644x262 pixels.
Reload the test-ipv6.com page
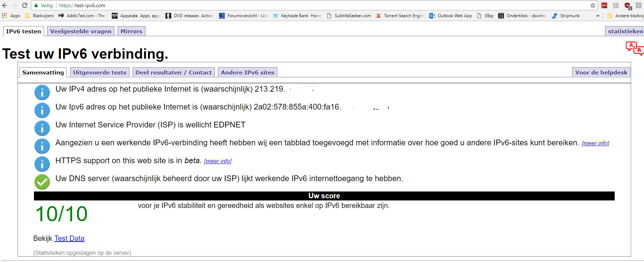point(25,5)
